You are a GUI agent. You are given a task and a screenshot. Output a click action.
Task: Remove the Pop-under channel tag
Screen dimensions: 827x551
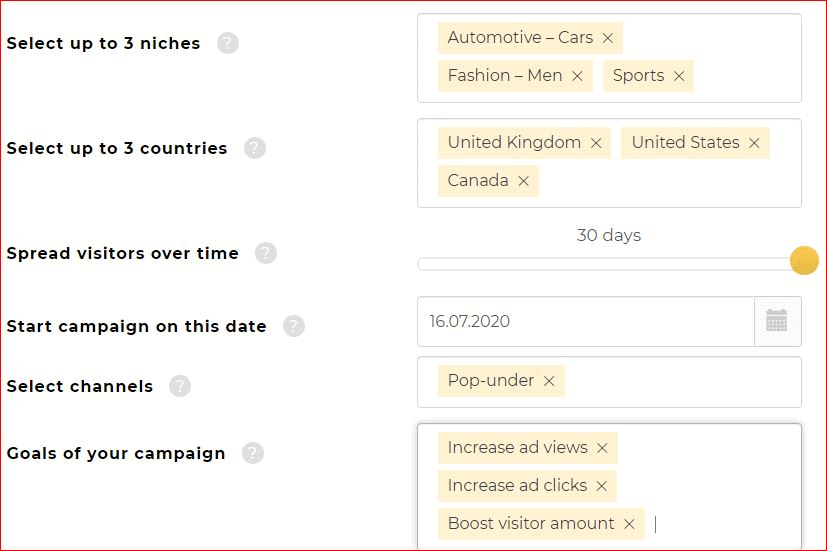[x=549, y=381]
